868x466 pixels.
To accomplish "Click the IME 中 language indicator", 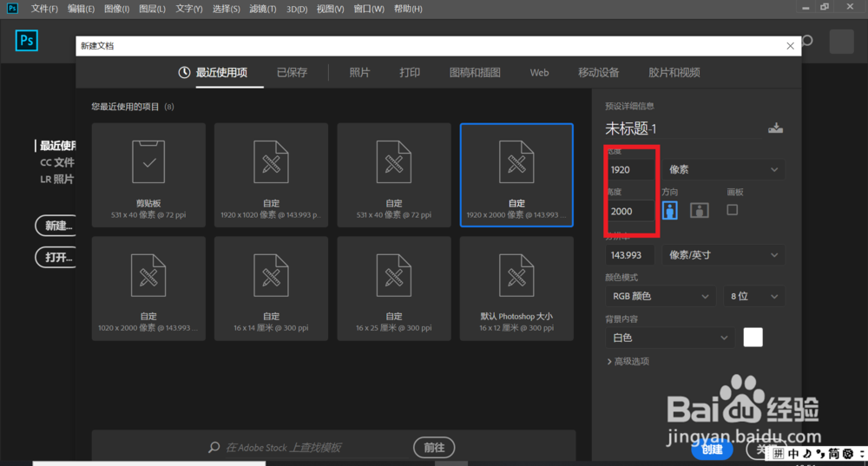I will [x=794, y=454].
